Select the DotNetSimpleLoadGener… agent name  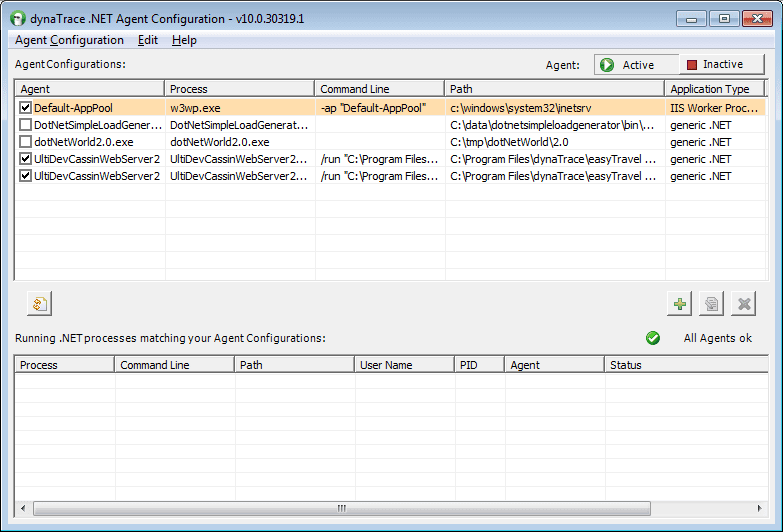coord(98,125)
